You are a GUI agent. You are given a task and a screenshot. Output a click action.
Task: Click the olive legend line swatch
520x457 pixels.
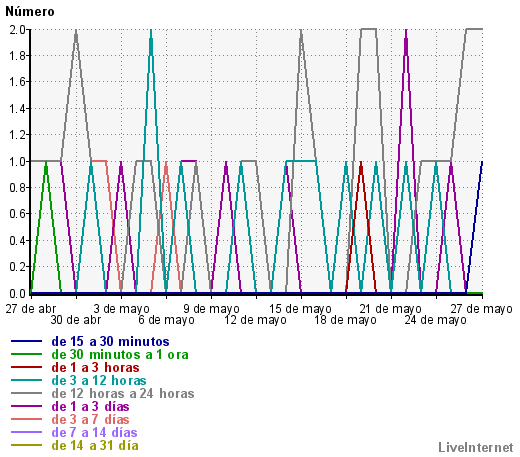pyautogui.click(x=26, y=445)
